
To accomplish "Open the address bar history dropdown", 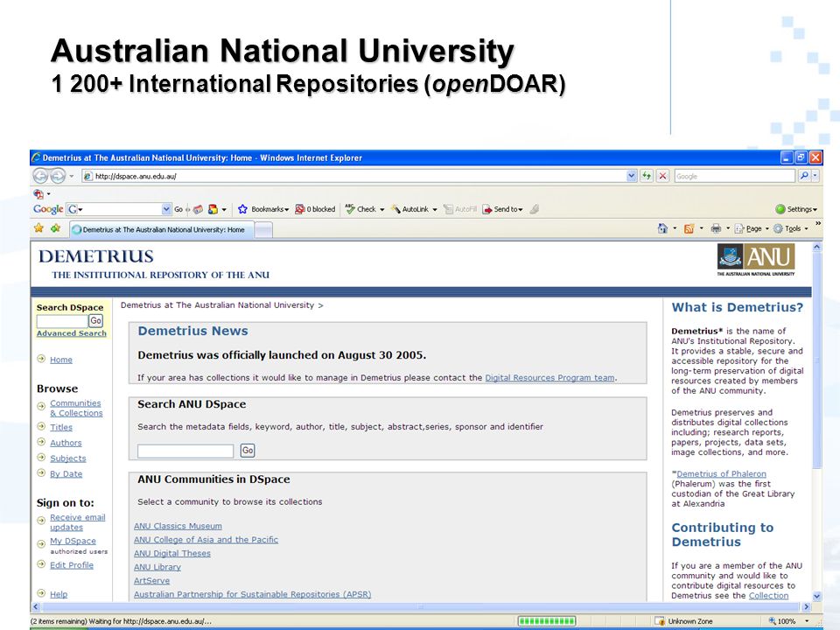I will click(x=631, y=176).
